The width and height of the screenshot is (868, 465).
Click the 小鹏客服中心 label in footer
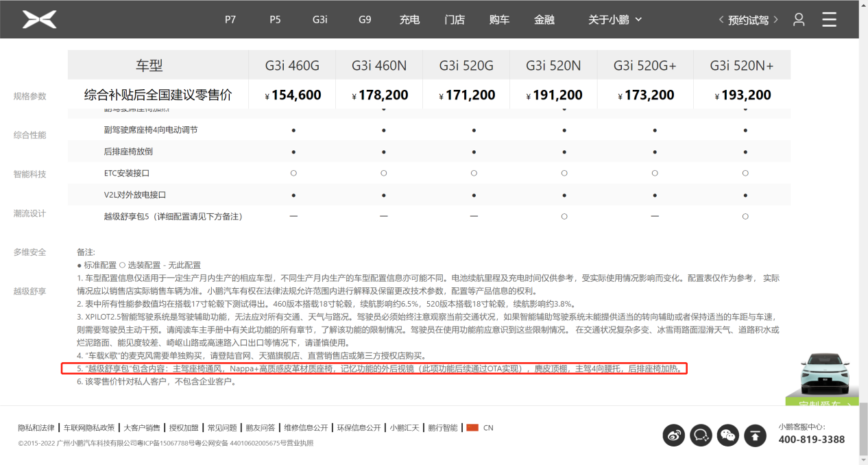801,427
